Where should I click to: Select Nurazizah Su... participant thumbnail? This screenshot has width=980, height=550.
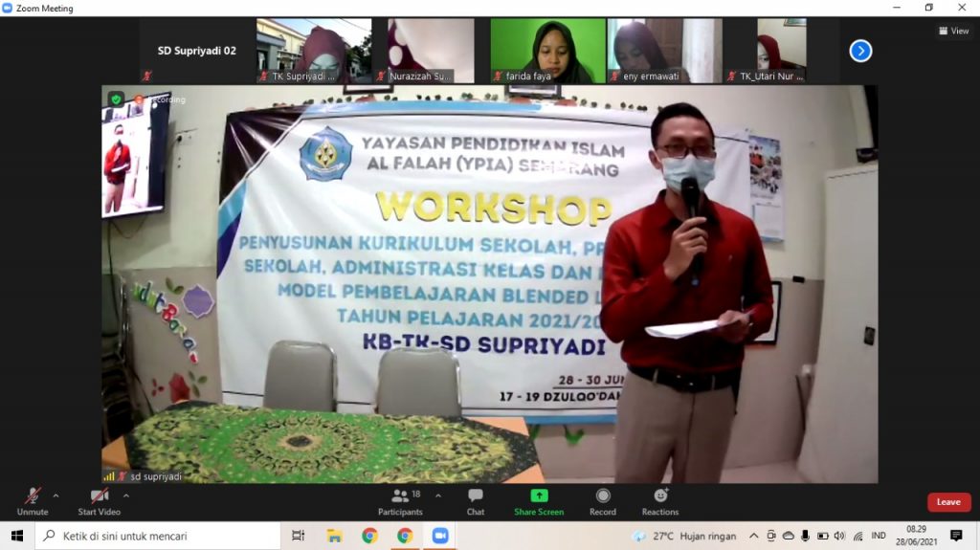[x=431, y=51]
